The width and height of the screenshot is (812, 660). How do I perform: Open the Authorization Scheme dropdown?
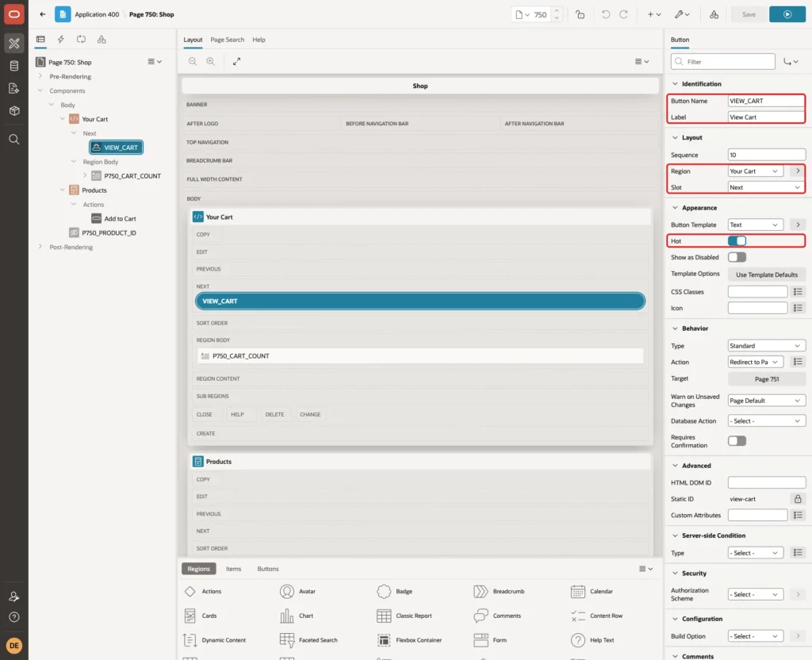pos(755,595)
